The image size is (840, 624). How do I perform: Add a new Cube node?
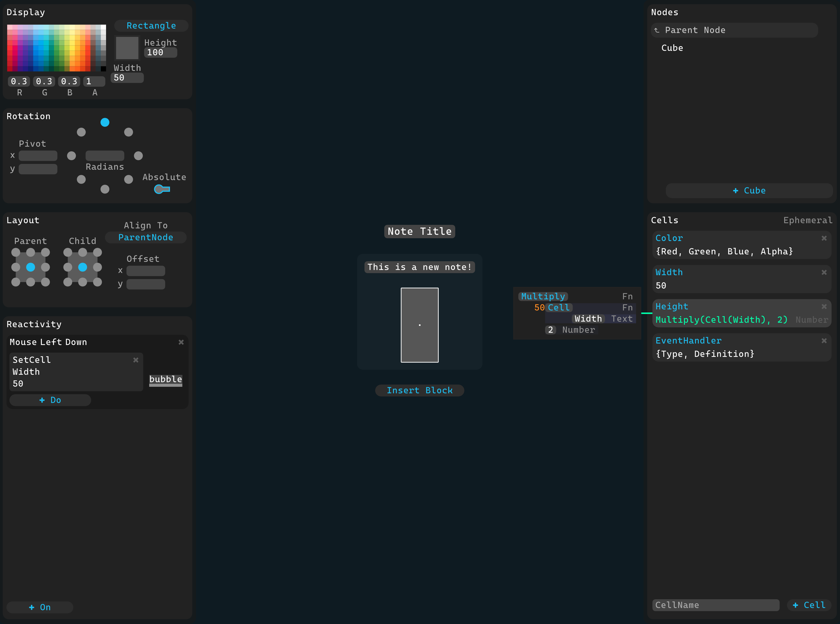(x=749, y=191)
